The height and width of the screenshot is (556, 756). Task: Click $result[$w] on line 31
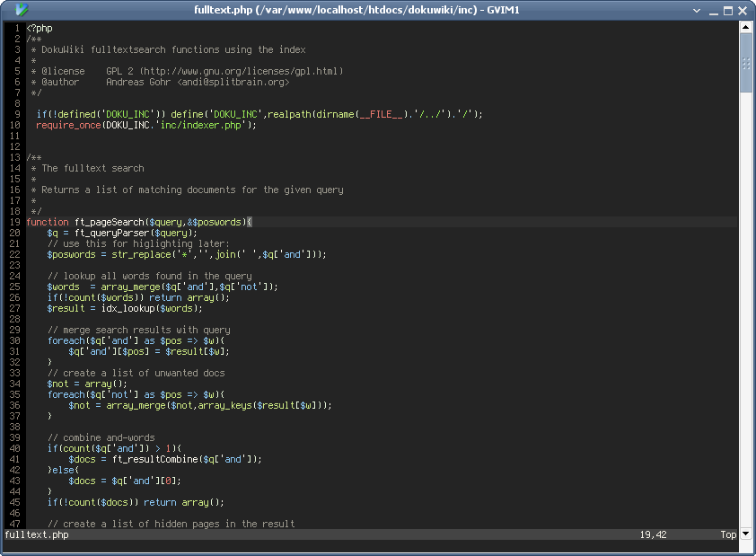(195, 351)
